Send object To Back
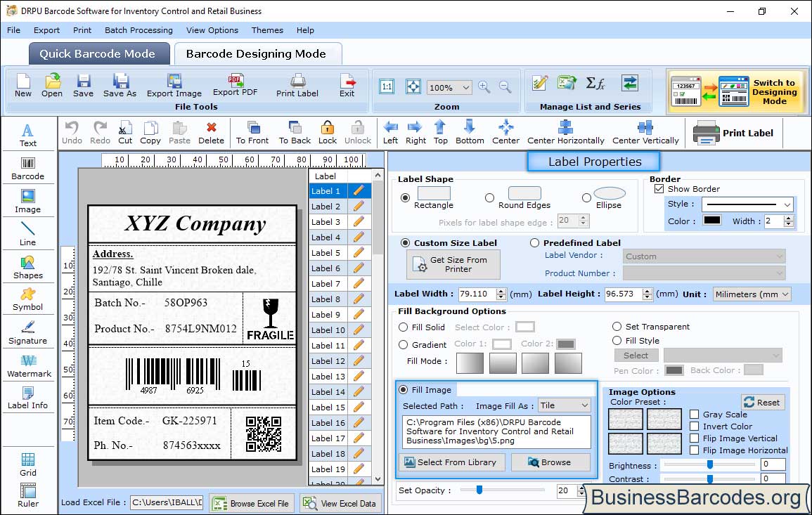Viewport: 812px width, 515px height. point(295,133)
